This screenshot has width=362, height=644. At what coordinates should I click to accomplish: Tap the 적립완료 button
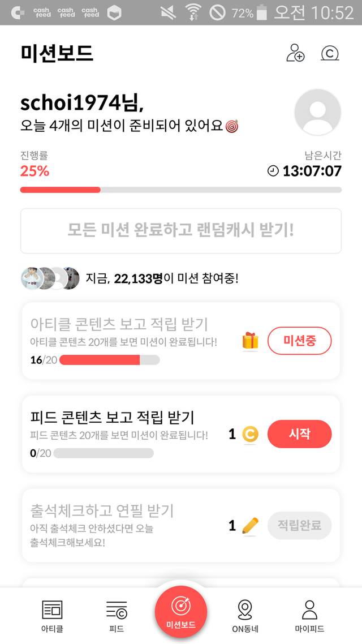point(299,525)
